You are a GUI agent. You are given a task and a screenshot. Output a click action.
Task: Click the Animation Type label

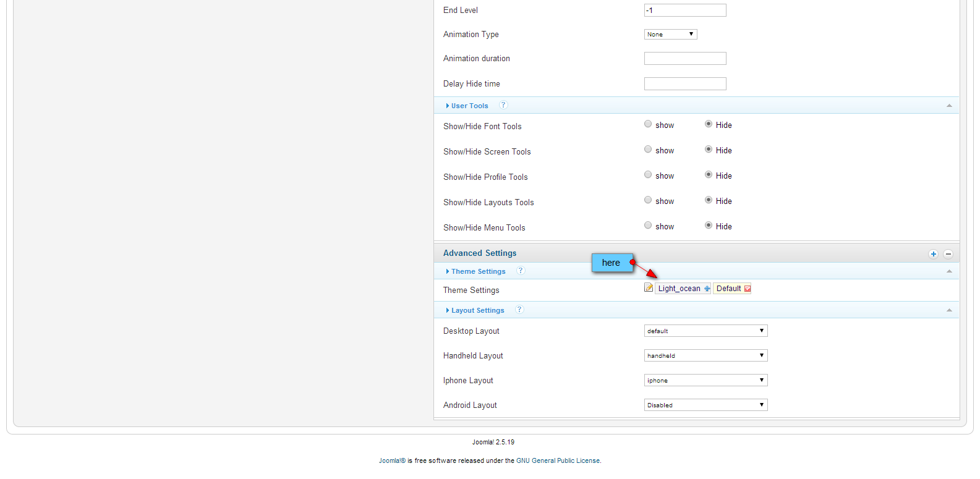coord(471,35)
